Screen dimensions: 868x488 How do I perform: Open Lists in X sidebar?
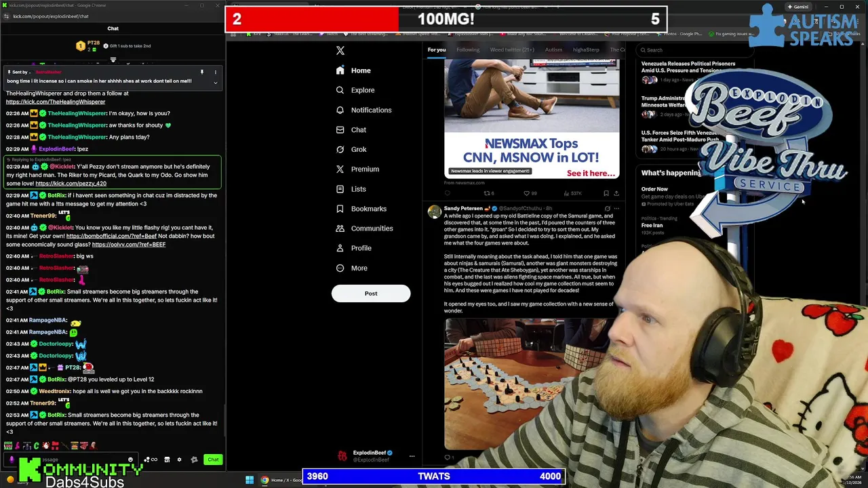351,189
